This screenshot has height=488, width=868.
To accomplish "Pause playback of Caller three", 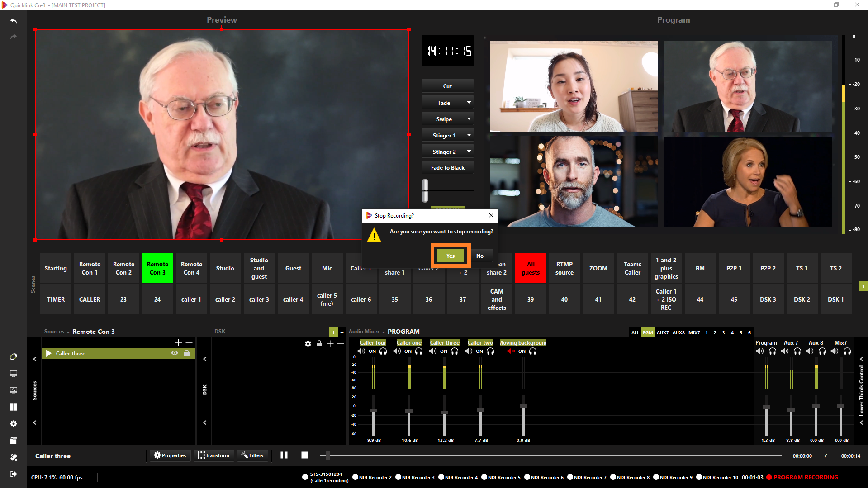I will (284, 455).
